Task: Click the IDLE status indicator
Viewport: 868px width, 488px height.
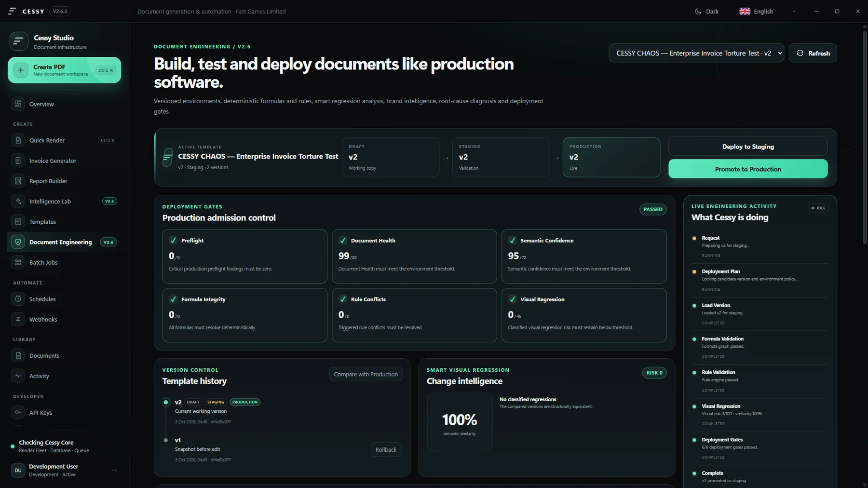Action: pos(818,208)
